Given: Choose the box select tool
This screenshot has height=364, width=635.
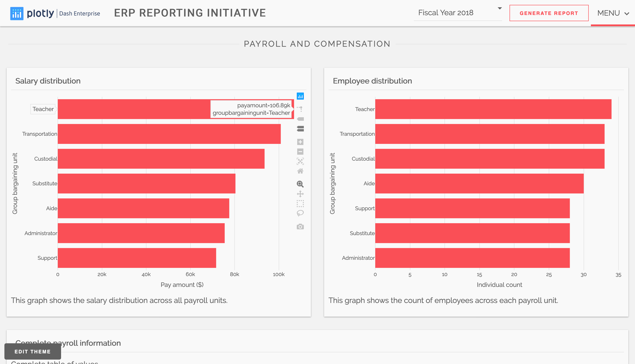Looking at the screenshot, I should click(300, 204).
